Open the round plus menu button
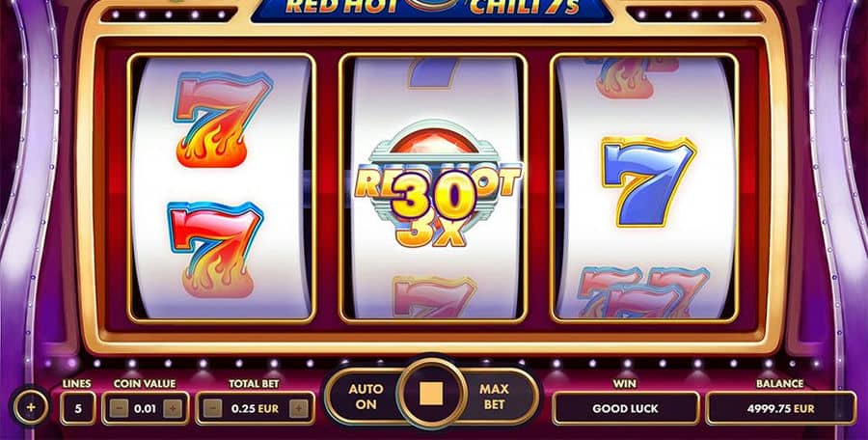This screenshot has width=868, height=440. click(31, 407)
